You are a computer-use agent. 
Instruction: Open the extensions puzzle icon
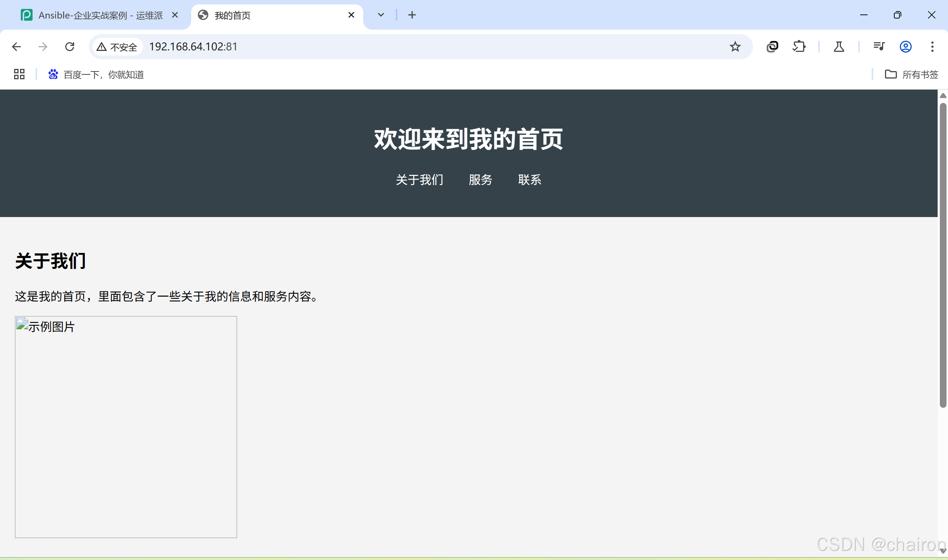(x=799, y=47)
